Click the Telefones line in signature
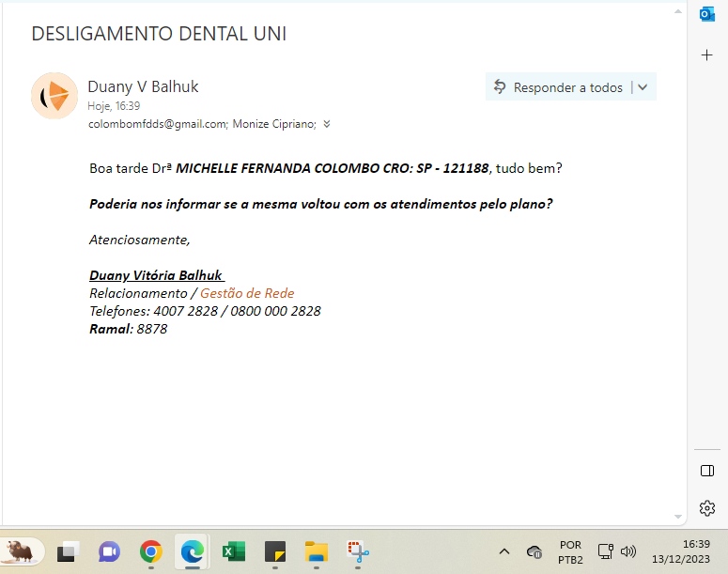This screenshot has width=728, height=574. (205, 311)
